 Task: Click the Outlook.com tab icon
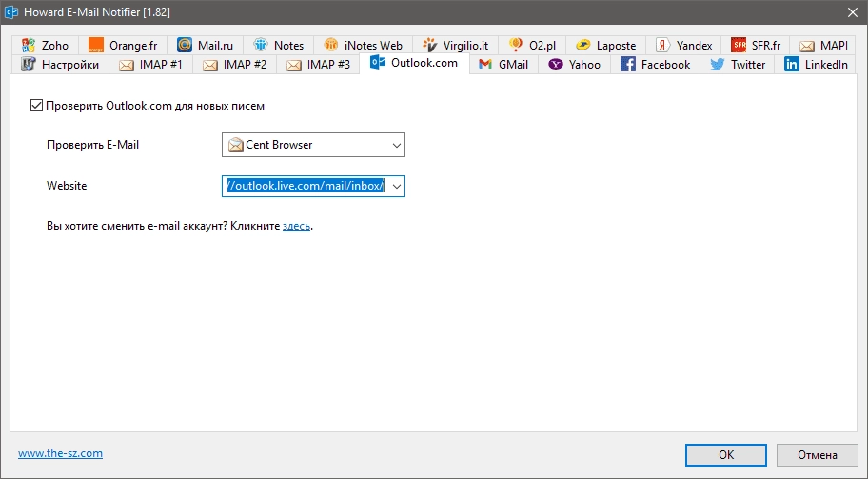pyautogui.click(x=378, y=62)
